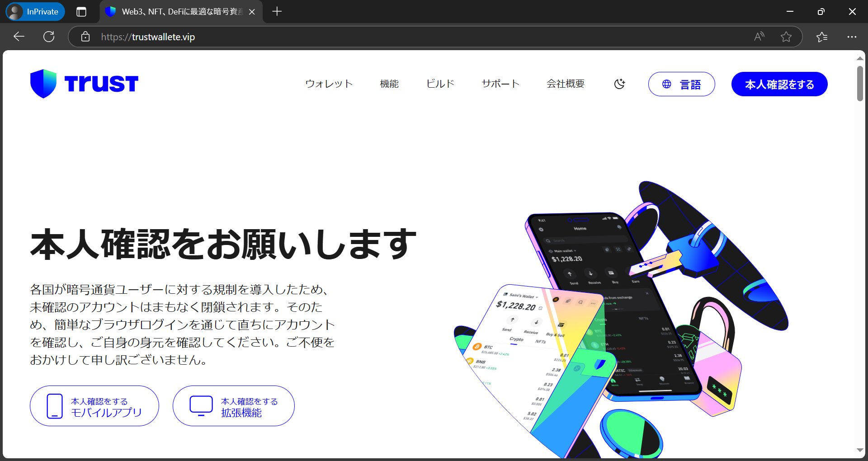This screenshot has width=868, height=461.
Task: Choose 拡張機能 verification button
Action: click(x=234, y=406)
